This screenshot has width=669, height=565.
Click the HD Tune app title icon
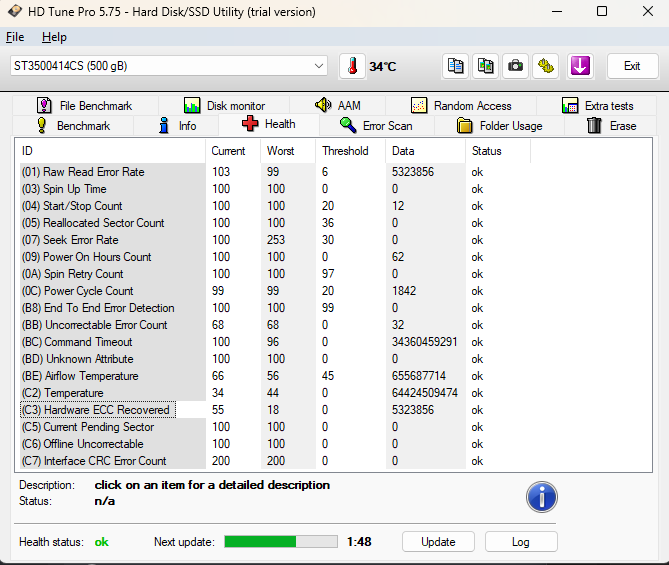pos(15,11)
